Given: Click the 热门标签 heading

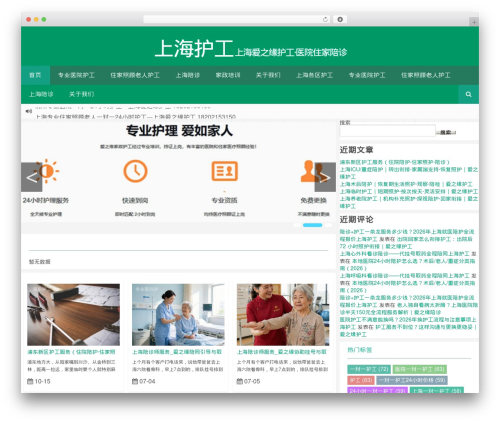Looking at the screenshot, I should tap(360, 350).
